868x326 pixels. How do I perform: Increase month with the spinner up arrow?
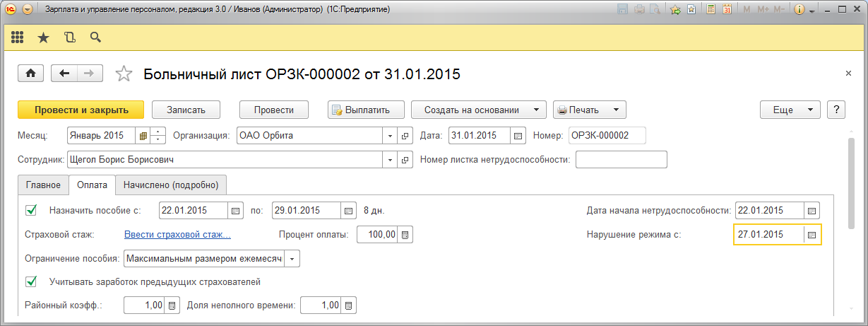point(158,132)
